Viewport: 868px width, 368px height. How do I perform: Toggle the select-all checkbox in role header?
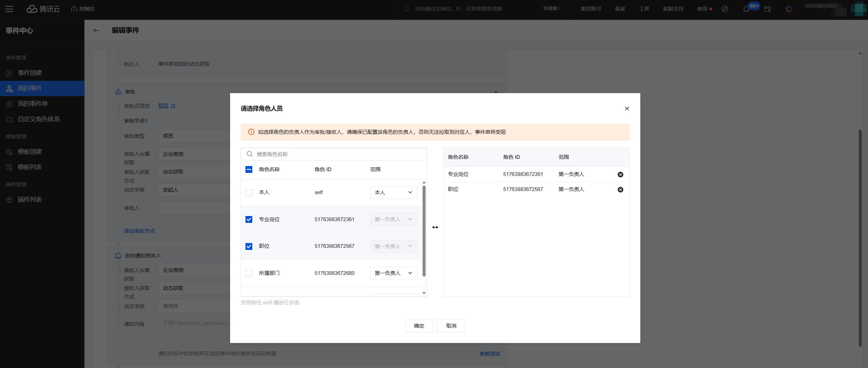(x=249, y=169)
